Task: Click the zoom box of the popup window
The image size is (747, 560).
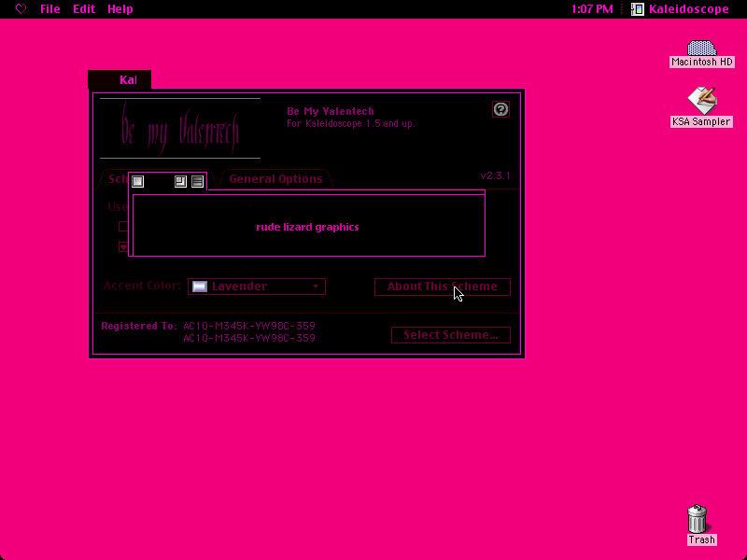Action: click(180, 181)
